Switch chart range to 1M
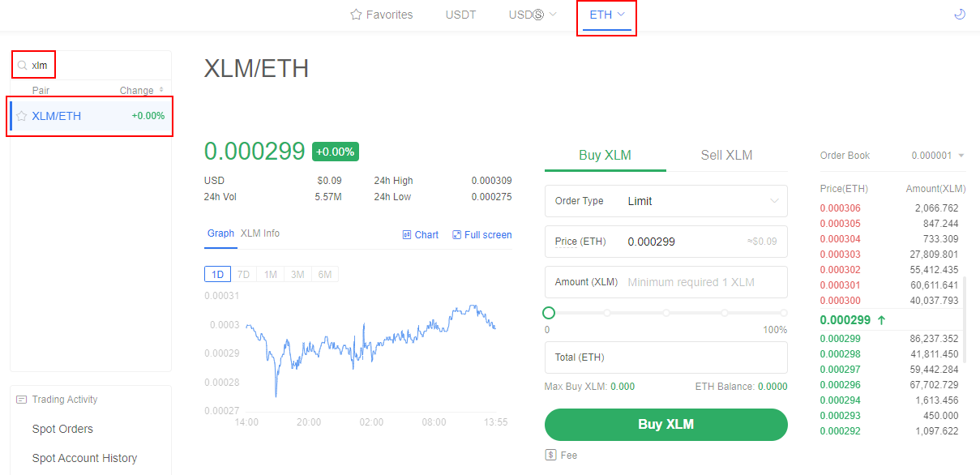 point(270,274)
